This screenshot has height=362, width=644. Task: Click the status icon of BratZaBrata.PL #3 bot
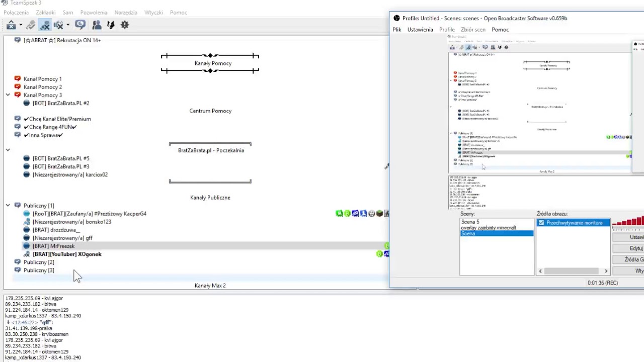pyautogui.click(x=27, y=166)
